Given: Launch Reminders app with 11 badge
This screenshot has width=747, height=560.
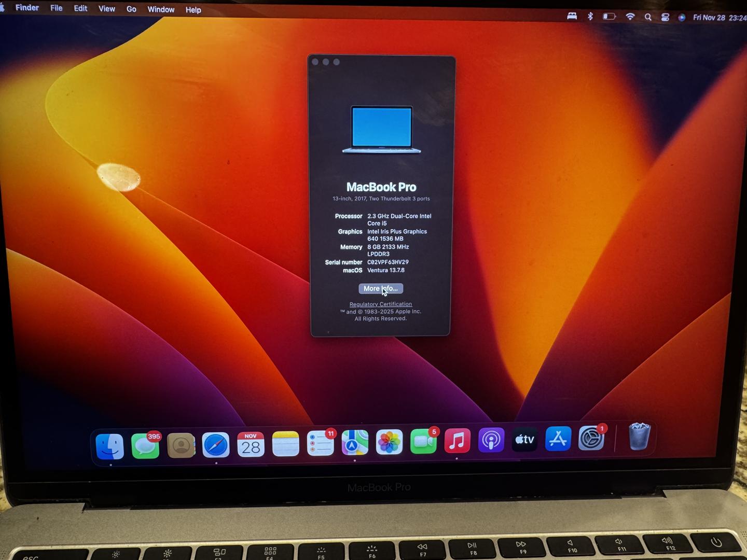Looking at the screenshot, I should click(x=320, y=444).
